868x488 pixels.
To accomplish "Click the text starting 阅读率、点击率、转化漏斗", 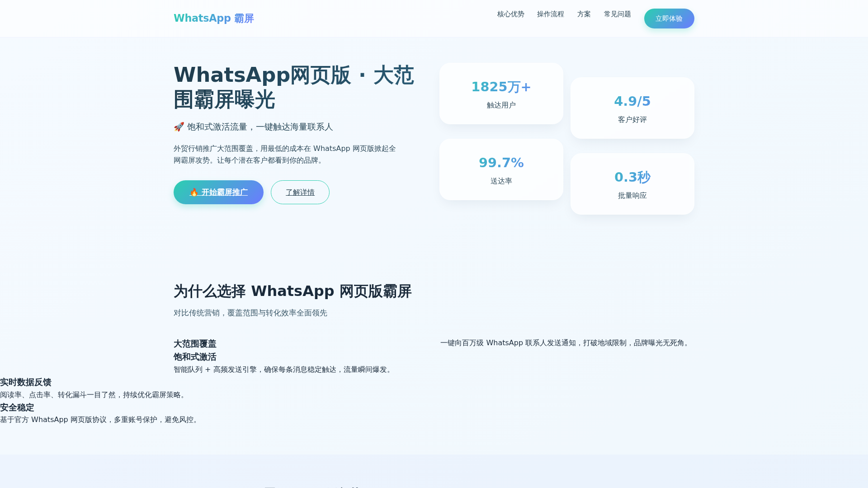I will [x=94, y=395].
